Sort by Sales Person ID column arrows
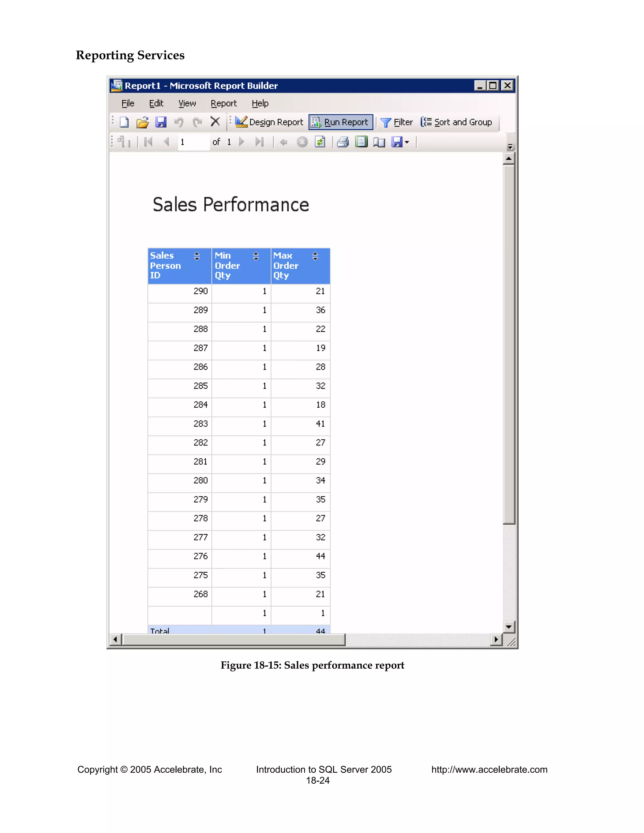The image size is (644, 833). (197, 256)
